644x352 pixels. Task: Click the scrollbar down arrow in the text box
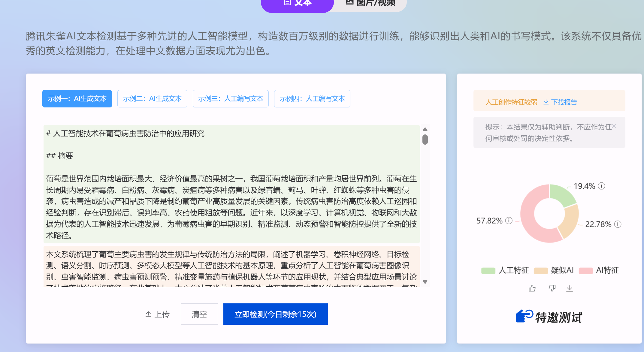pyautogui.click(x=425, y=282)
